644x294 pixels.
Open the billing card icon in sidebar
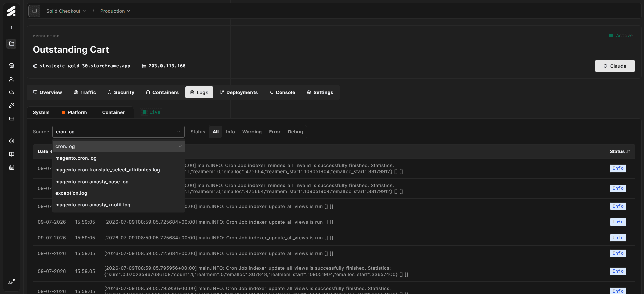click(12, 119)
